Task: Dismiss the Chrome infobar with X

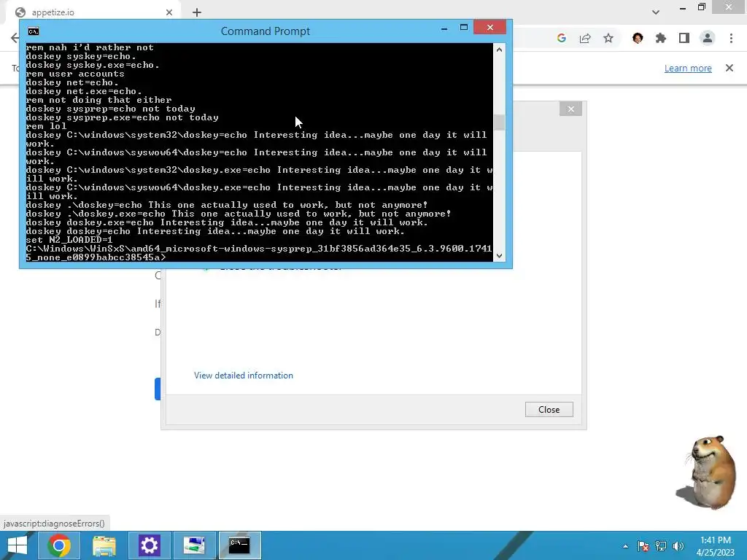Action: [729, 68]
